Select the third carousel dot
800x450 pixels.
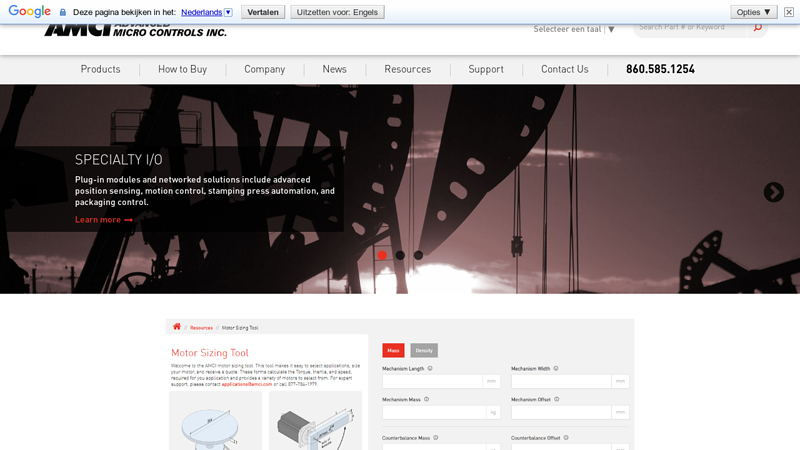pyautogui.click(x=418, y=255)
